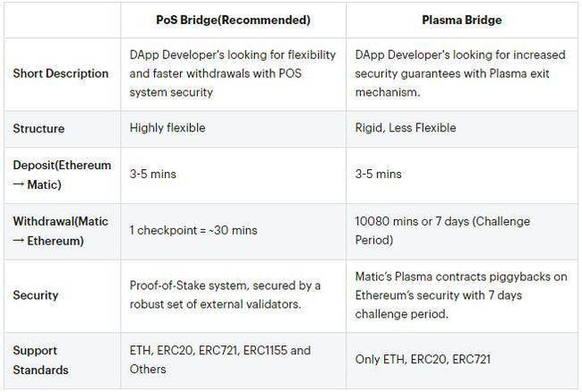Select the Short Description row label
The width and height of the screenshot is (582, 392).
(x=61, y=73)
